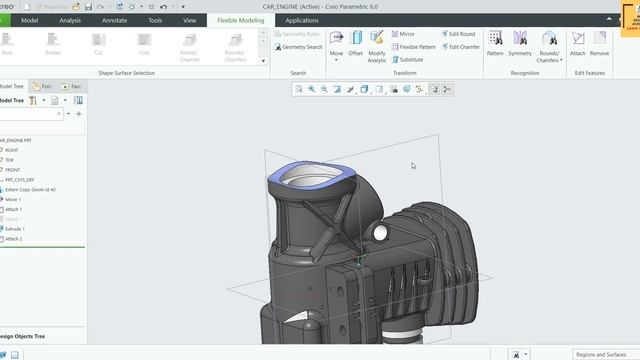Select Extern Copy Geom id 40 feature

[x=30, y=190]
